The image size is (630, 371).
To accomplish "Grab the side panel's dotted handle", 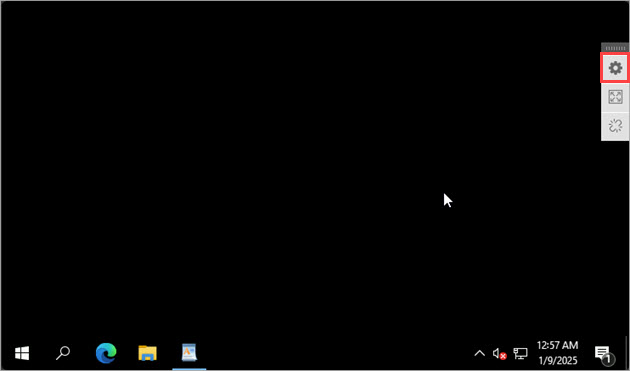I will (615, 48).
